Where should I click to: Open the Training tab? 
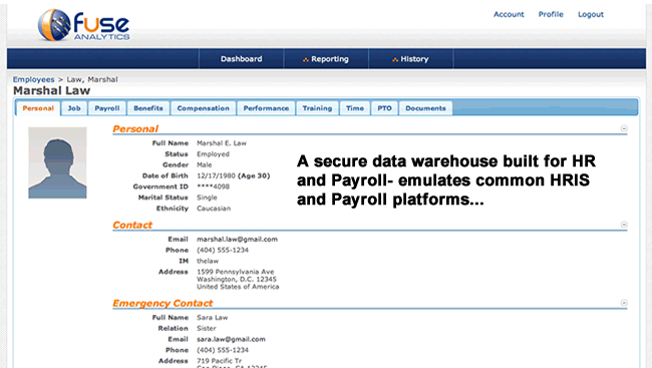point(317,108)
